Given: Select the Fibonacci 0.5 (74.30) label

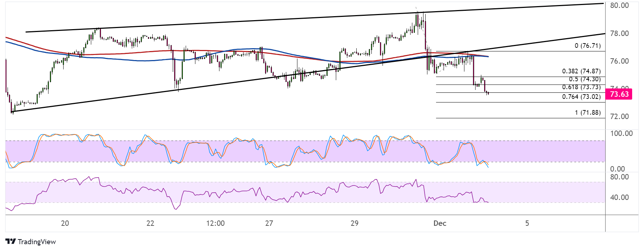Looking at the screenshot, I should [585, 79].
